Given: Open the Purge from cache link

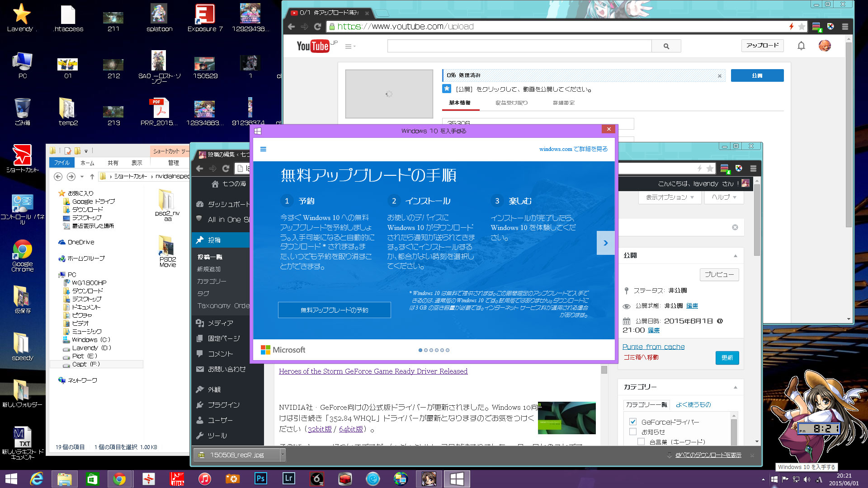Looking at the screenshot, I should point(653,347).
